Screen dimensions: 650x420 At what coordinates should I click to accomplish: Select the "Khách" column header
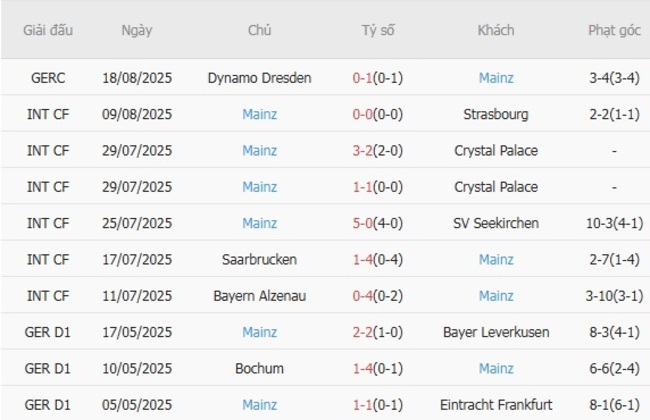[495, 30]
